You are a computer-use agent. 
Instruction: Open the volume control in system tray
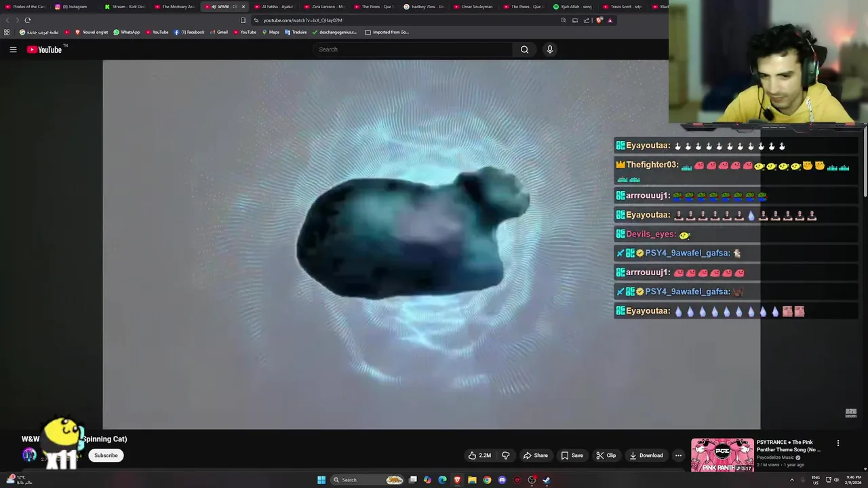(837, 480)
